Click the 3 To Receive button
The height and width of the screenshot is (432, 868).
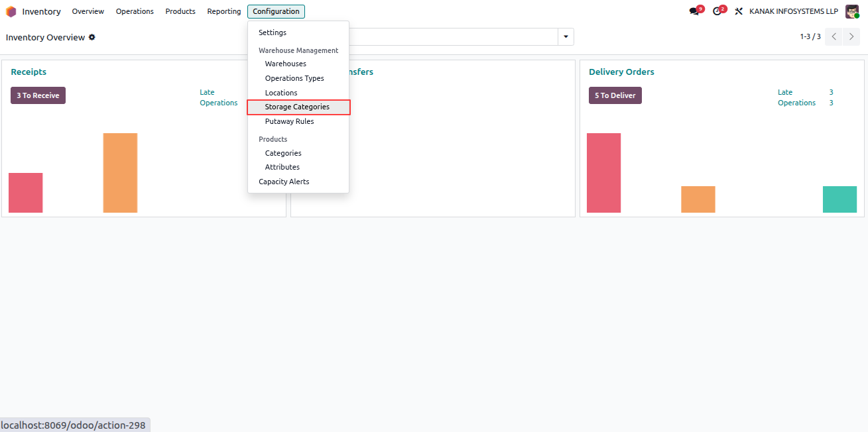[x=38, y=95]
